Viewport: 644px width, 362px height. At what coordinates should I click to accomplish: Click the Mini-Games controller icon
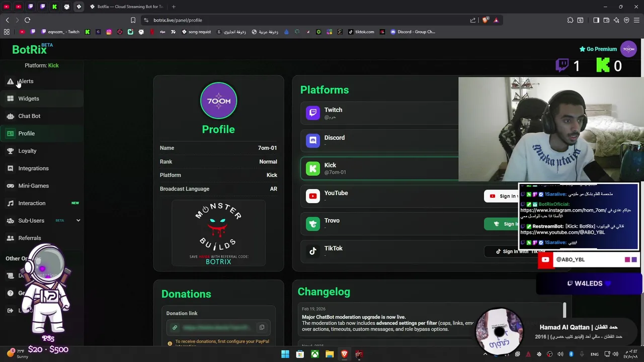coord(11,186)
